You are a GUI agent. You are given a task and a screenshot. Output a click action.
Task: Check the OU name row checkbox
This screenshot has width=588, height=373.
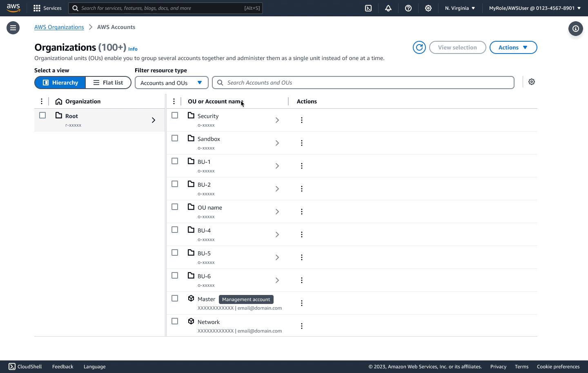pos(175,207)
